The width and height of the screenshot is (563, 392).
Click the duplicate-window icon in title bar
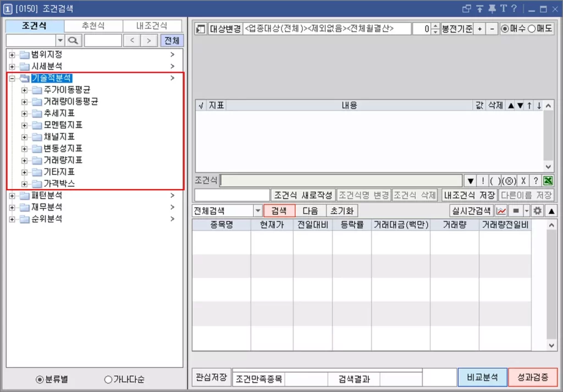[x=466, y=9]
